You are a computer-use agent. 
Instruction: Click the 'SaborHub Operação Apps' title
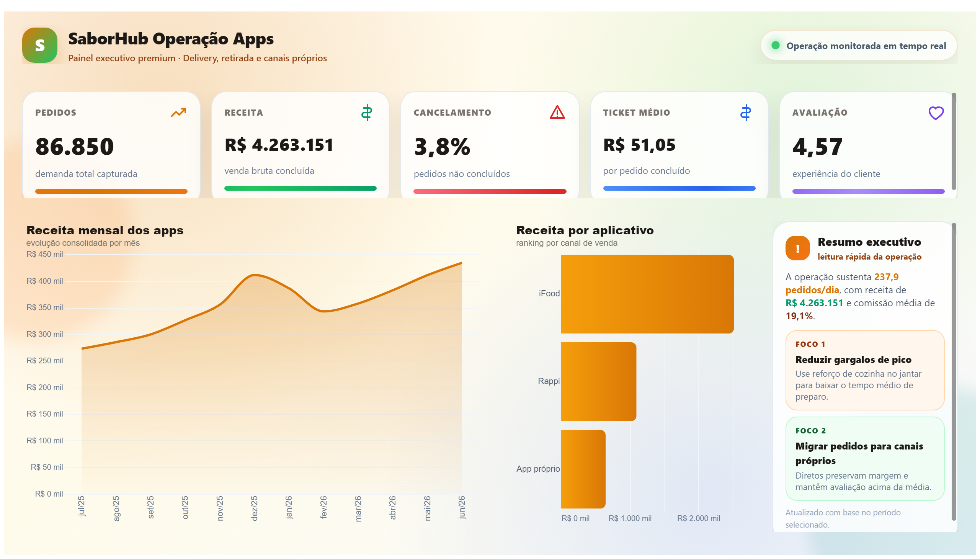pos(171,39)
